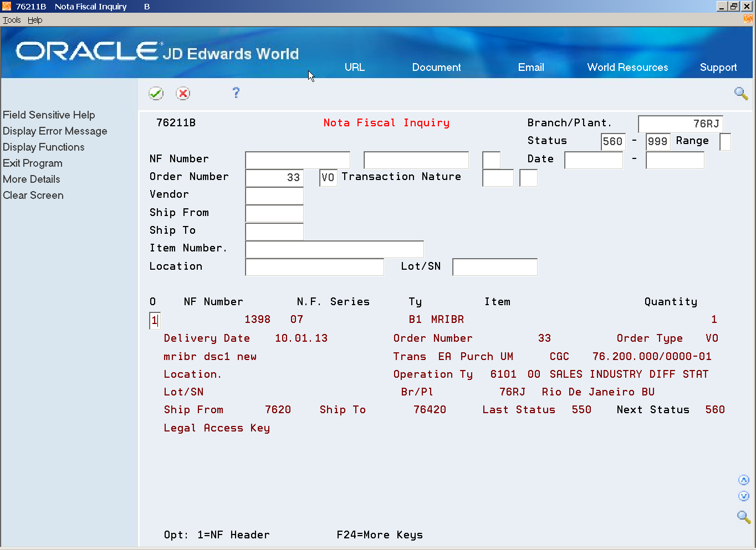
Task: Open the Email link in the banner
Action: click(531, 67)
